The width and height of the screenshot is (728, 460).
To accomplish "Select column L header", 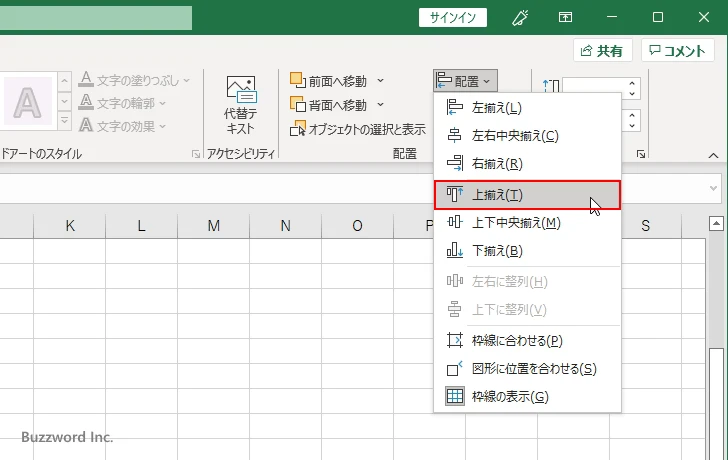I will (x=142, y=226).
